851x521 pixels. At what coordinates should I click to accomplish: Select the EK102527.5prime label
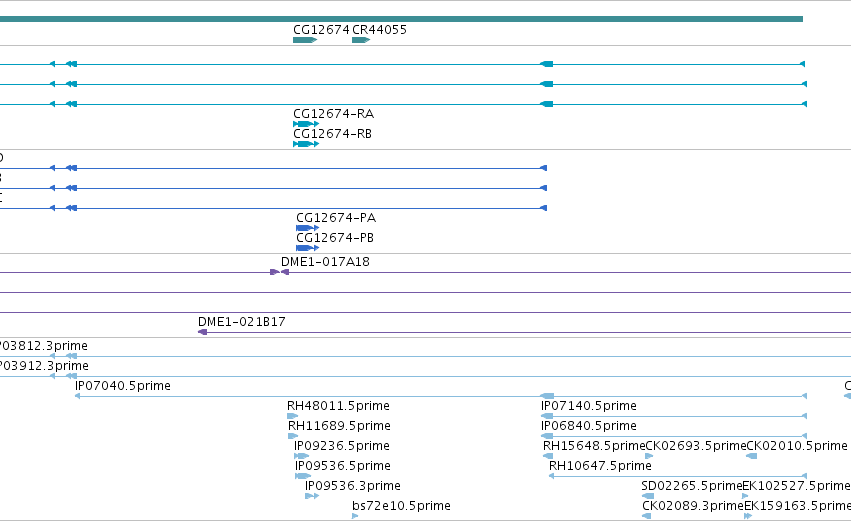click(x=796, y=486)
